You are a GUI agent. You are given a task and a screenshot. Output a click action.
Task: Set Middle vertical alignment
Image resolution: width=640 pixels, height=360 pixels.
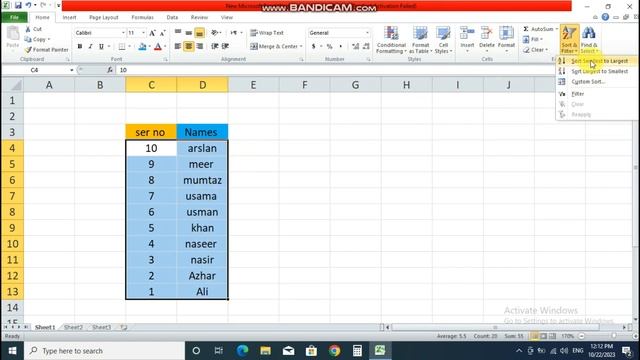[189, 33]
